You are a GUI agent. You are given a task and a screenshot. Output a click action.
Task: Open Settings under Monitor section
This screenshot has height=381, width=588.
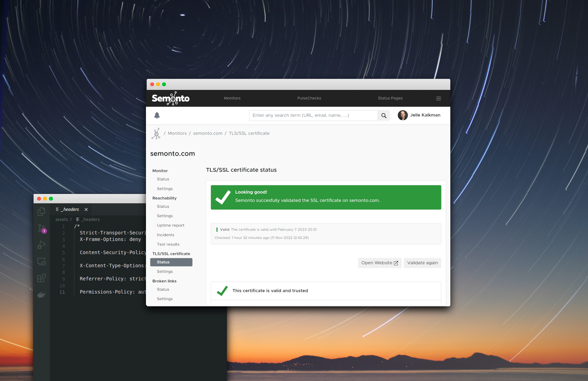tap(165, 189)
